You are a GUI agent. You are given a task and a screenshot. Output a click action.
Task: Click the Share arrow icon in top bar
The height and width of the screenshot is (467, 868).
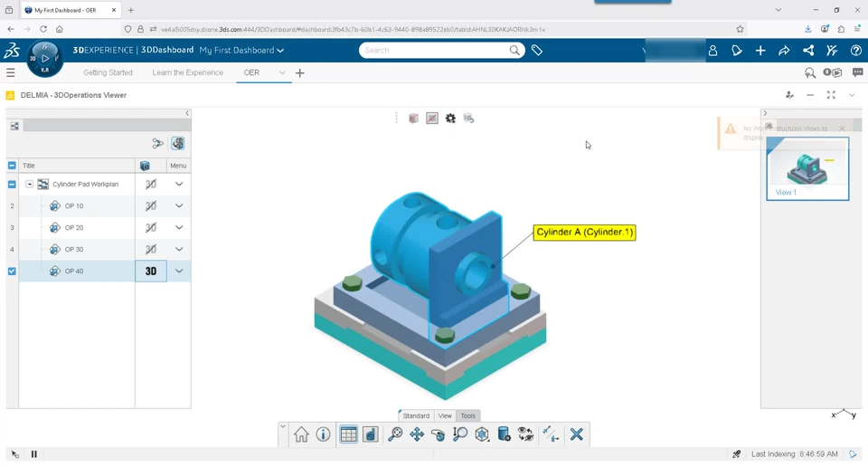point(785,51)
